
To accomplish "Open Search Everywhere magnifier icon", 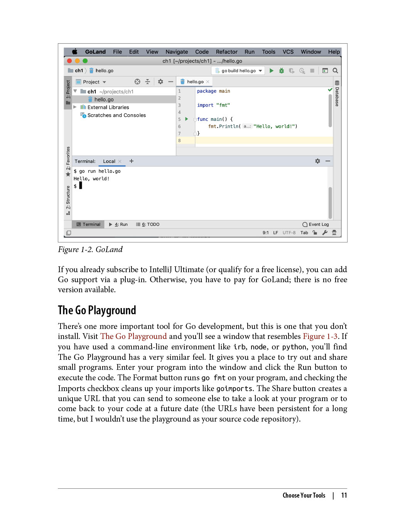I will click(335, 71).
